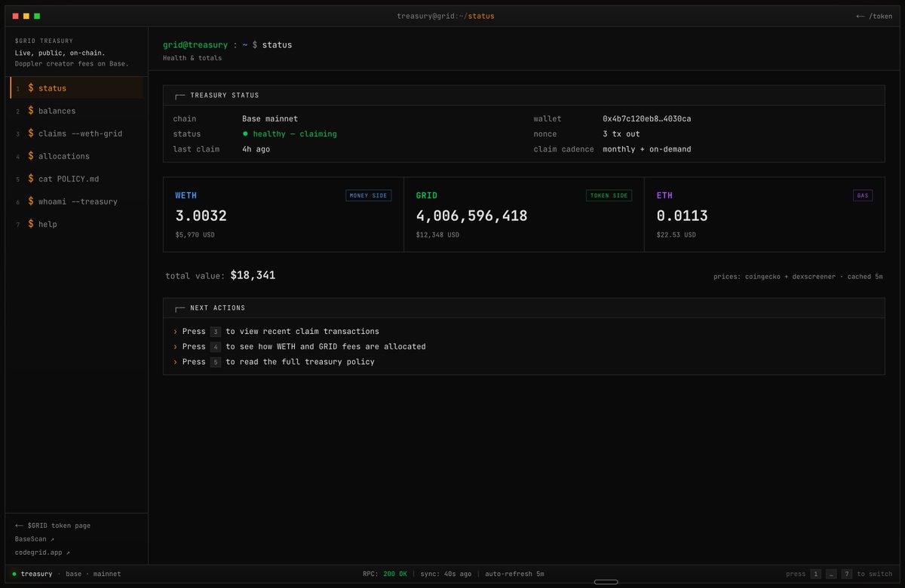The width and height of the screenshot is (905, 588).
Task: Click the TREASURY STATUS panel header
Action: 524,96
